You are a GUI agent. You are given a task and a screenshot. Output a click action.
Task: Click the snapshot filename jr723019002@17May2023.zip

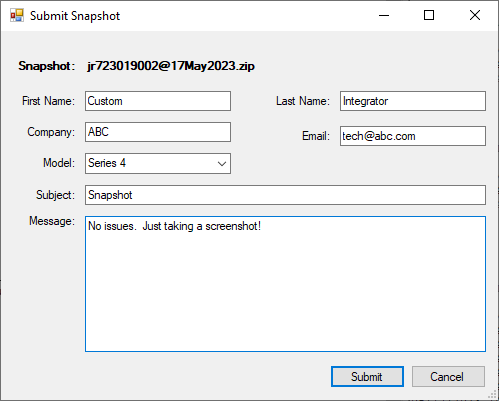coord(171,66)
